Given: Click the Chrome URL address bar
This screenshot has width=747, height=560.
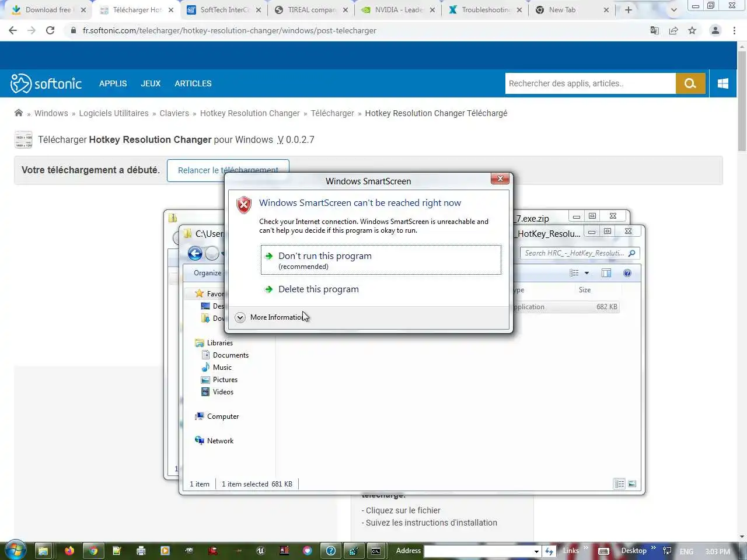Looking at the screenshot, I should tap(356, 30).
